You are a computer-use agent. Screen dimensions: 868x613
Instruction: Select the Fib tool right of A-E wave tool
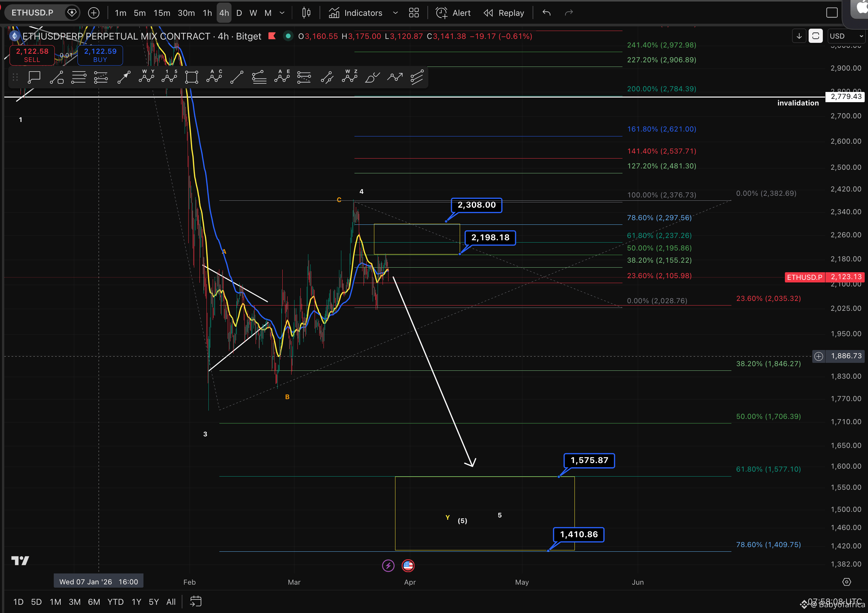(x=304, y=77)
